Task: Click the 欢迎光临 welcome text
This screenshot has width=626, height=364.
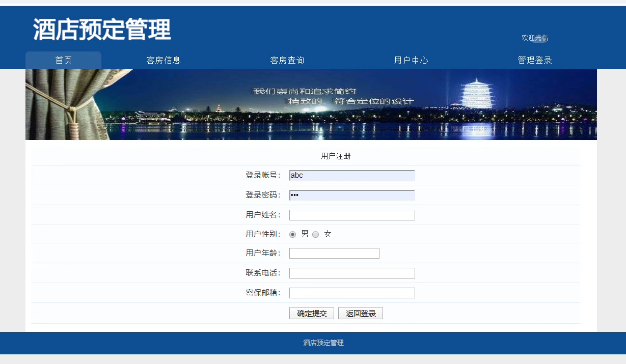Action: coord(535,38)
